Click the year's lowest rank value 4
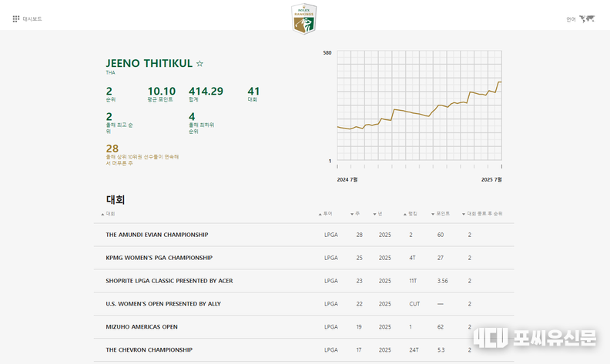 tap(192, 116)
